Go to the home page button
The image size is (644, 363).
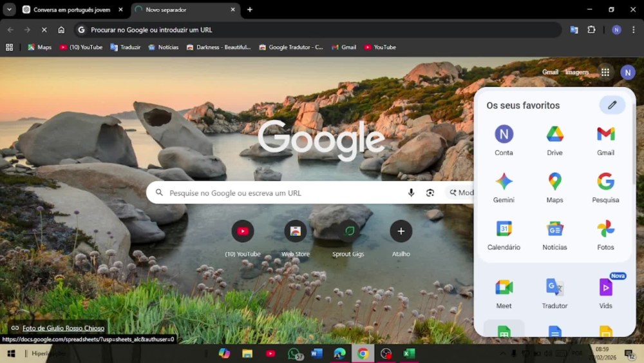(61, 30)
